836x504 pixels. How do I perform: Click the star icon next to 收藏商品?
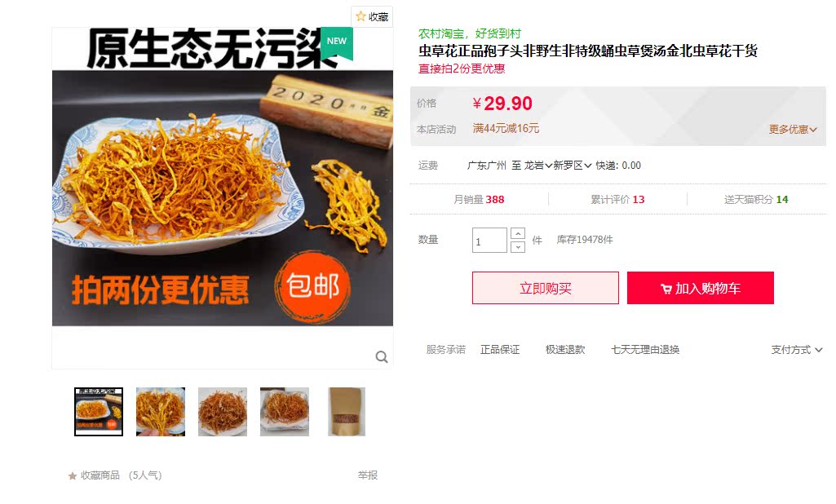pos(73,475)
